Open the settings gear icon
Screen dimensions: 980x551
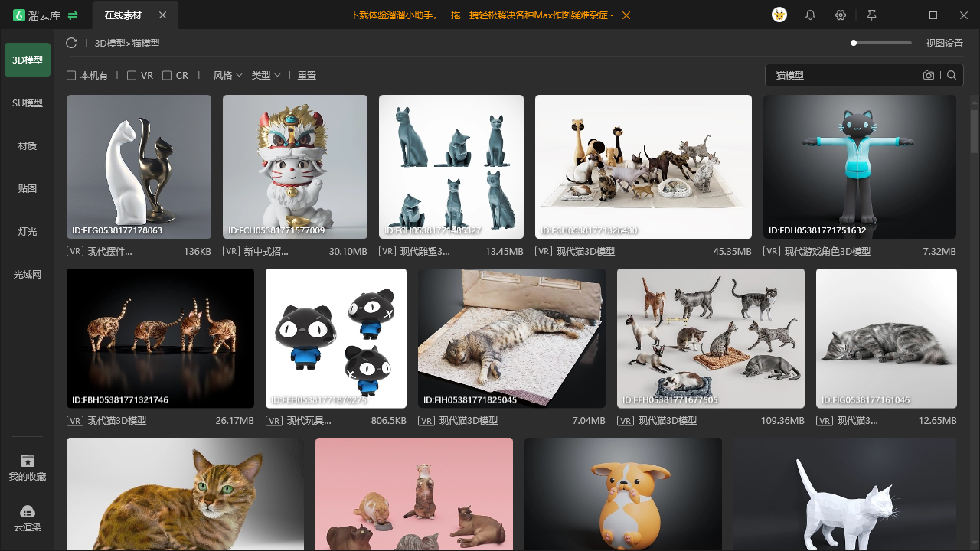841,15
